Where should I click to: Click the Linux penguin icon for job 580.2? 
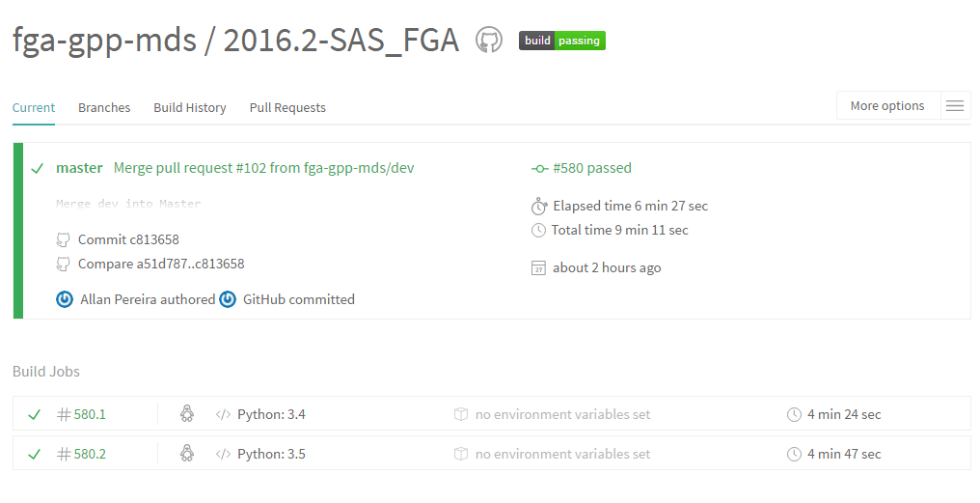[187, 454]
